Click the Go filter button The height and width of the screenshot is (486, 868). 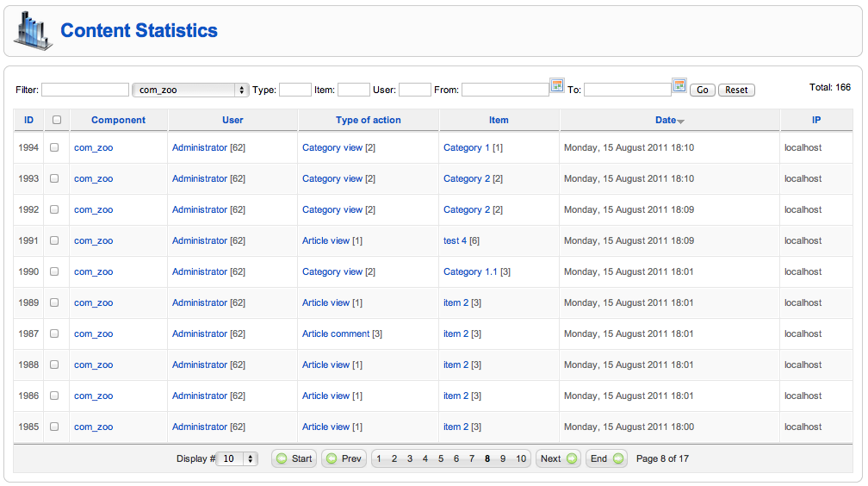703,90
